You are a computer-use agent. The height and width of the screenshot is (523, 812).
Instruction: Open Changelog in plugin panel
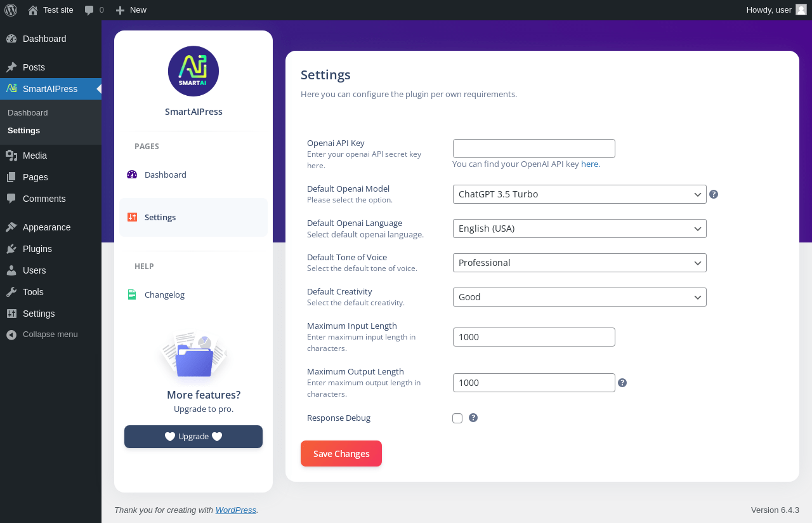click(x=193, y=295)
